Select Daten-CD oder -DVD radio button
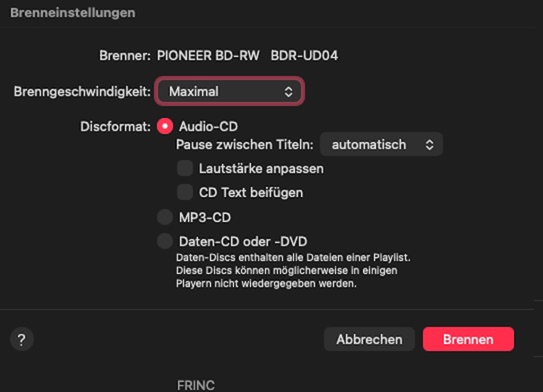The width and height of the screenshot is (543, 392). (x=165, y=241)
